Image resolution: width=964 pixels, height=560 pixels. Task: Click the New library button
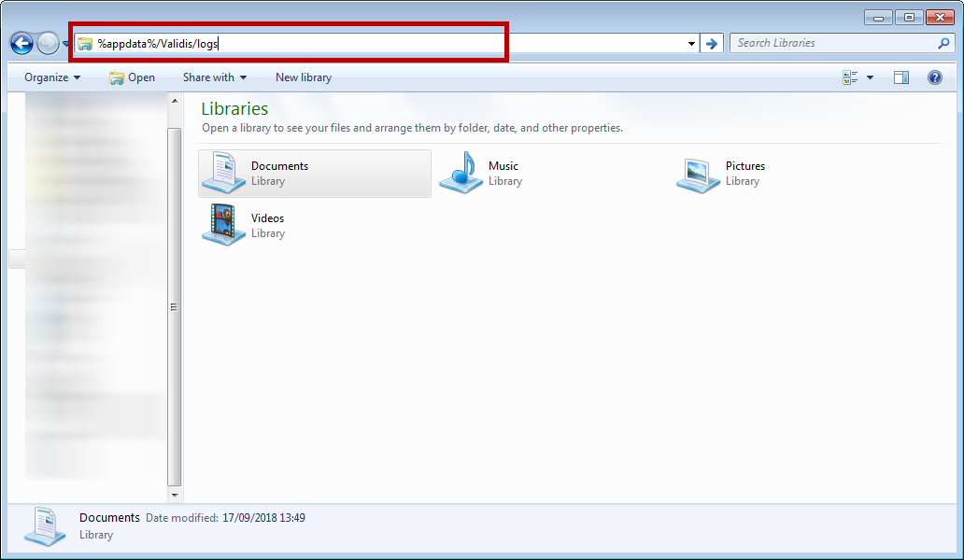tap(304, 77)
